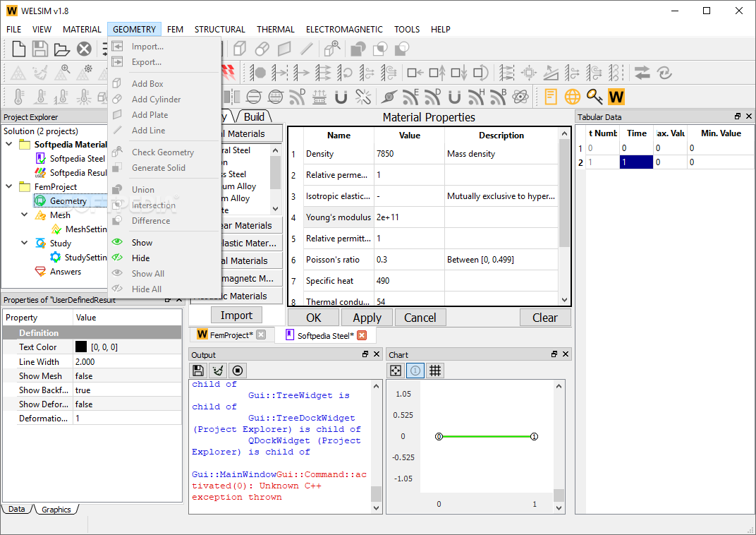
Task: Click Material Properties table scroll-down arrow
Action: pyautogui.click(x=565, y=299)
